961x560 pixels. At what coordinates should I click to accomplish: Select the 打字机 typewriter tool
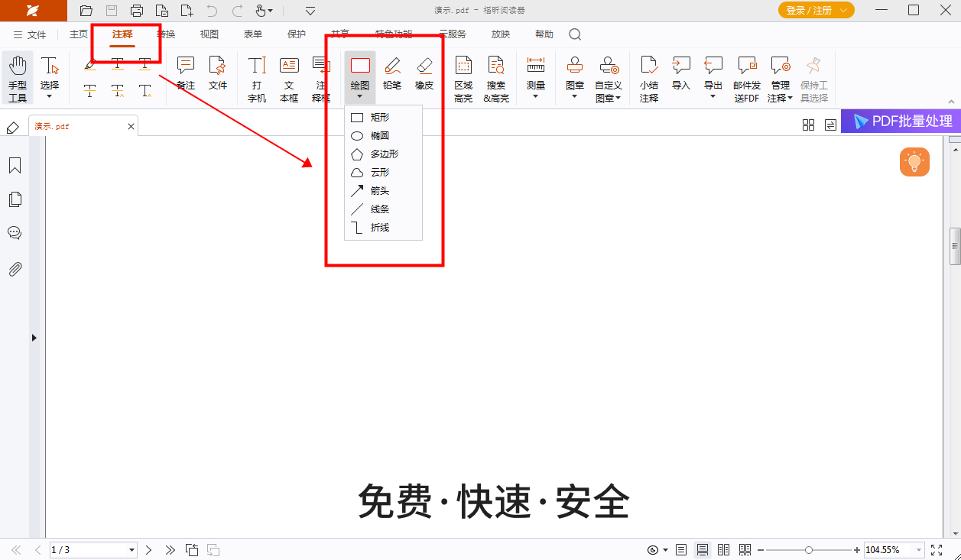pyautogui.click(x=257, y=79)
